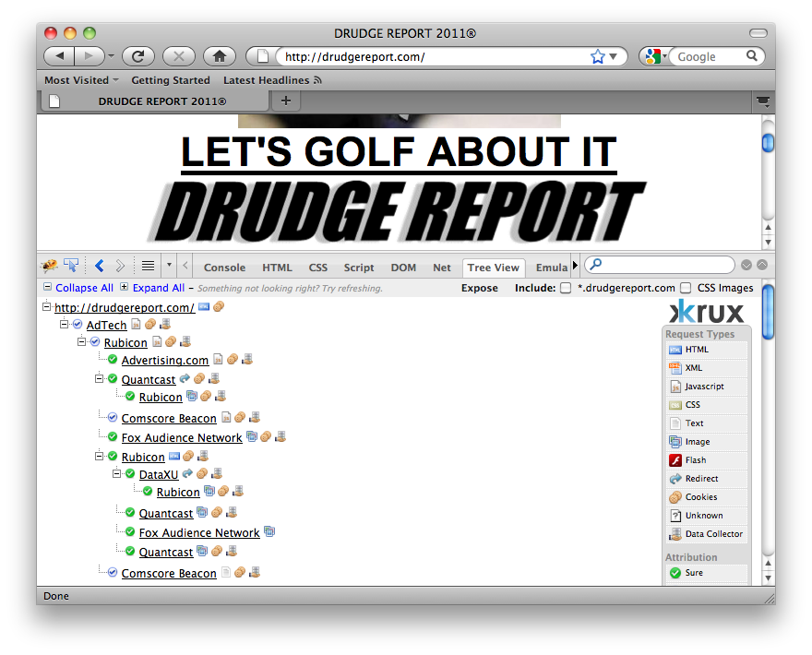This screenshot has width=812, height=655.
Task: Click the open new tab plus button
Action: click(x=286, y=101)
